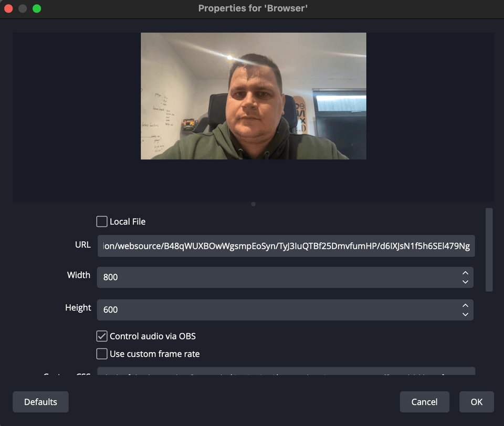Increase Height using the up arrow
The width and height of the screenshot is (504, 426).
pyautogui.click(x=465, y=305)
